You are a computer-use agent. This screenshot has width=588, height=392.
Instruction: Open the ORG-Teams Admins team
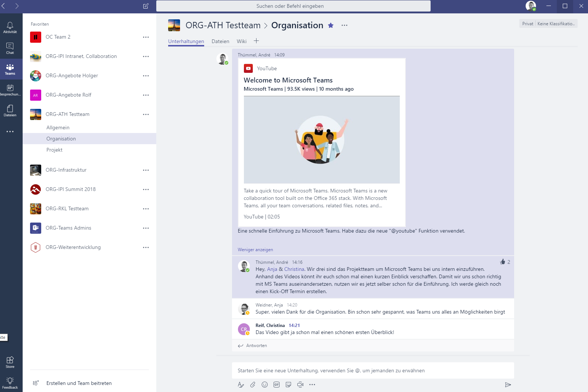(x=89, y=228)
